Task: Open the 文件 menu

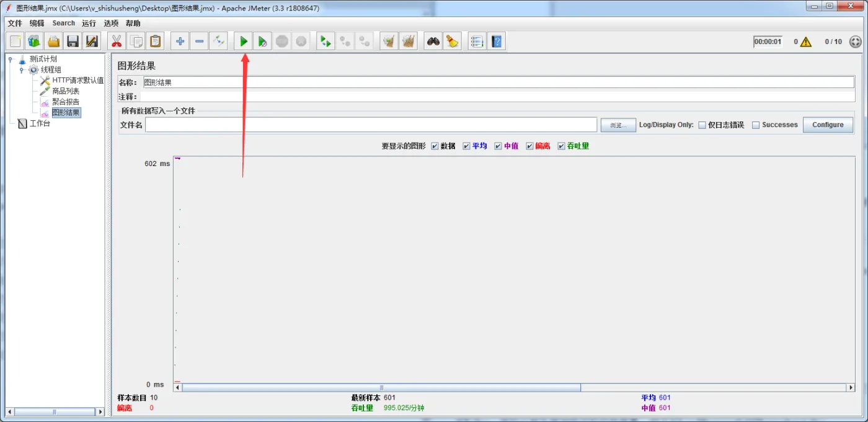Action: point(15,23)
